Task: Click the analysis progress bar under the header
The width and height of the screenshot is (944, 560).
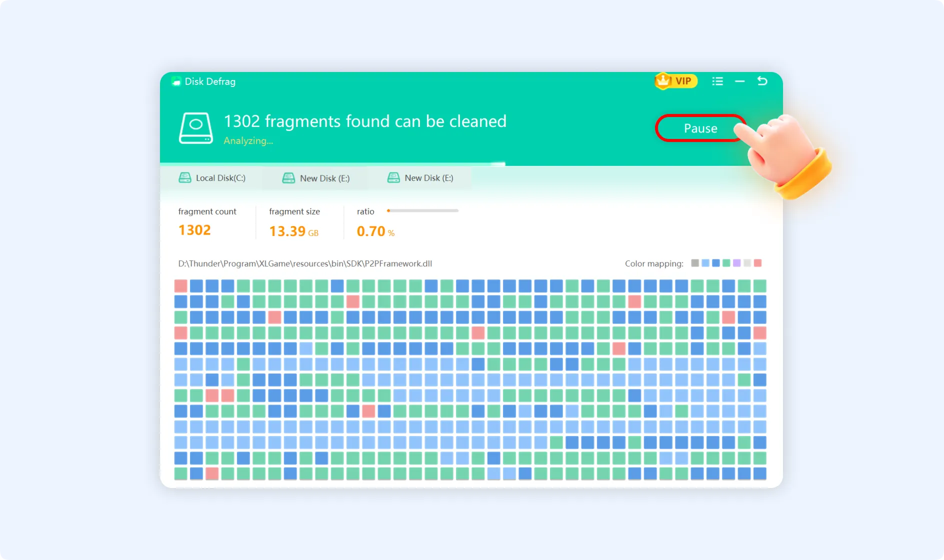Action: [x=332, y=164]
